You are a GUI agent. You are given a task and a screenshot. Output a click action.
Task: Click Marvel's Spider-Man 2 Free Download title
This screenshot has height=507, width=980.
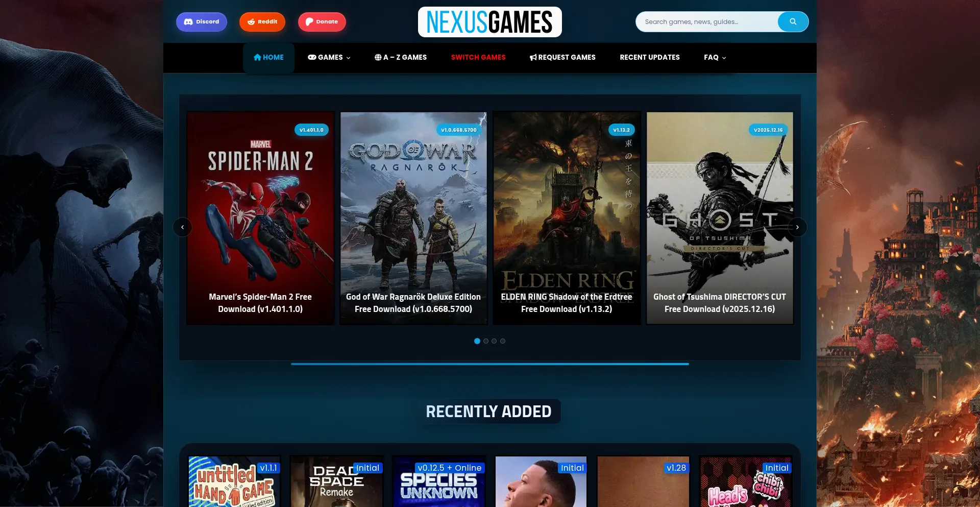pyautogui.click(x=260, y=303)
